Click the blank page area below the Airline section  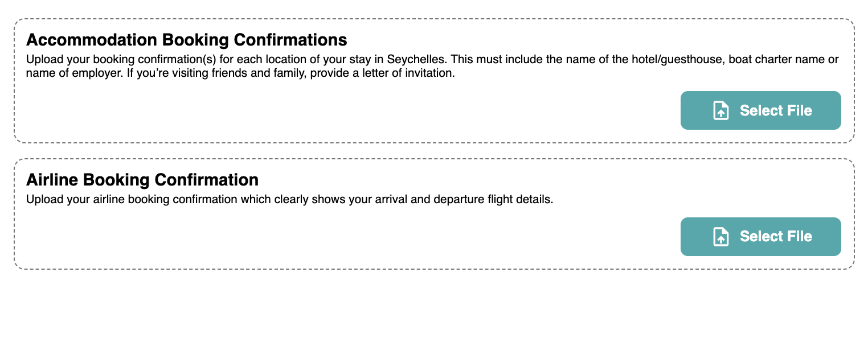[x=433, y=304]
